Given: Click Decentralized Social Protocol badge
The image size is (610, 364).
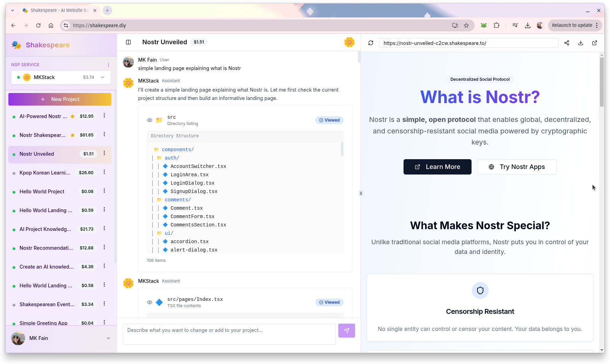Looking at the screenshot, I should (x=480, y=79).
